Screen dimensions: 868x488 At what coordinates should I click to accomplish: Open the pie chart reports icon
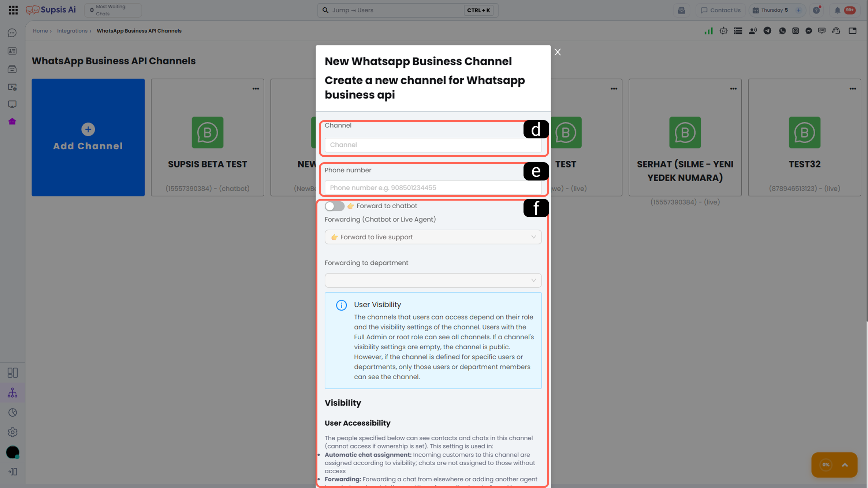pos(12,413)
